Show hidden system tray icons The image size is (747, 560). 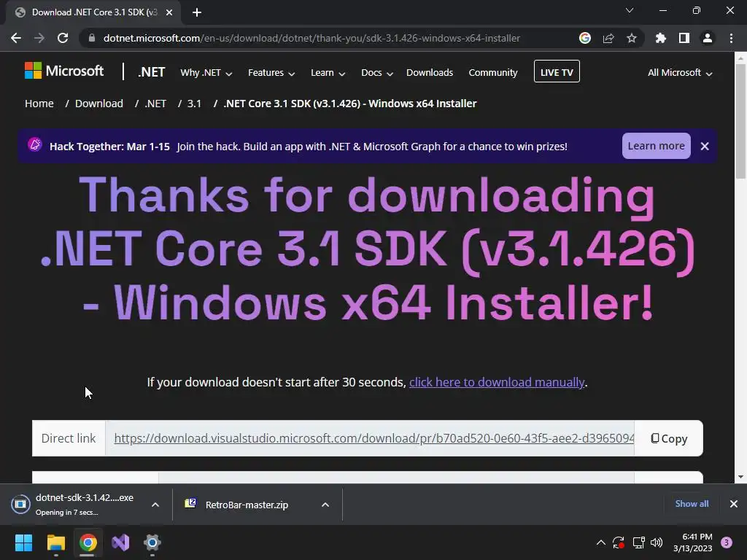pyautogui.click(x=601, y=542)
